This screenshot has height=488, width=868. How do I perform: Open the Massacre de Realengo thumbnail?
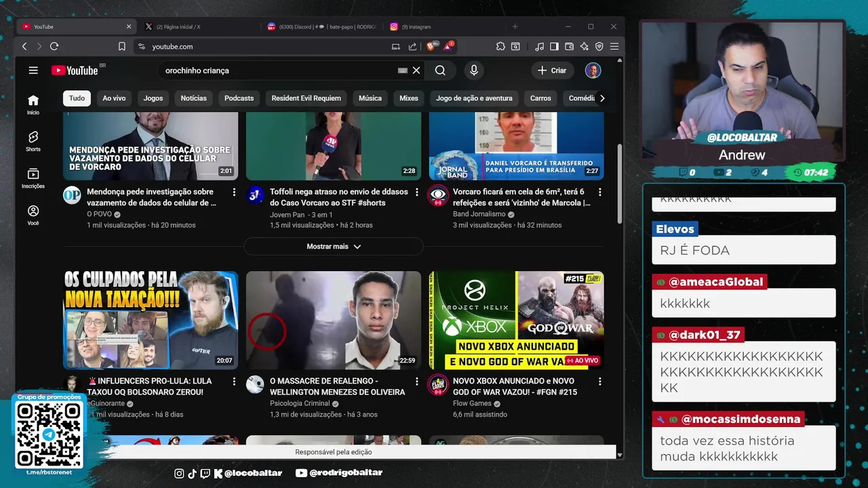334,320
